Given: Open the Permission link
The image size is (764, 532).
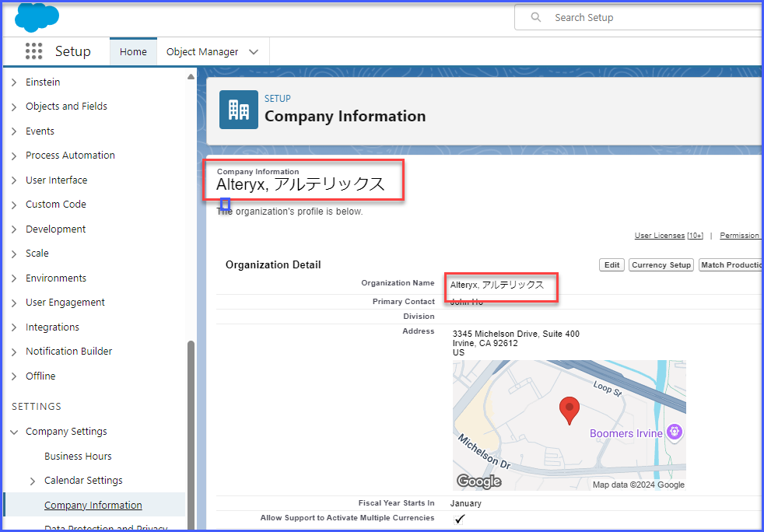Looking at the screenshot, I should 740,236.
